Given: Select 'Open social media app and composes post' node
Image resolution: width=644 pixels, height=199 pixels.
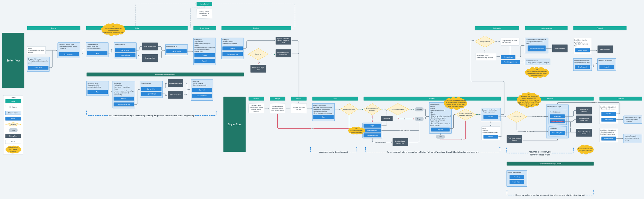Looking at the screenshot, I should pos(283,41).
